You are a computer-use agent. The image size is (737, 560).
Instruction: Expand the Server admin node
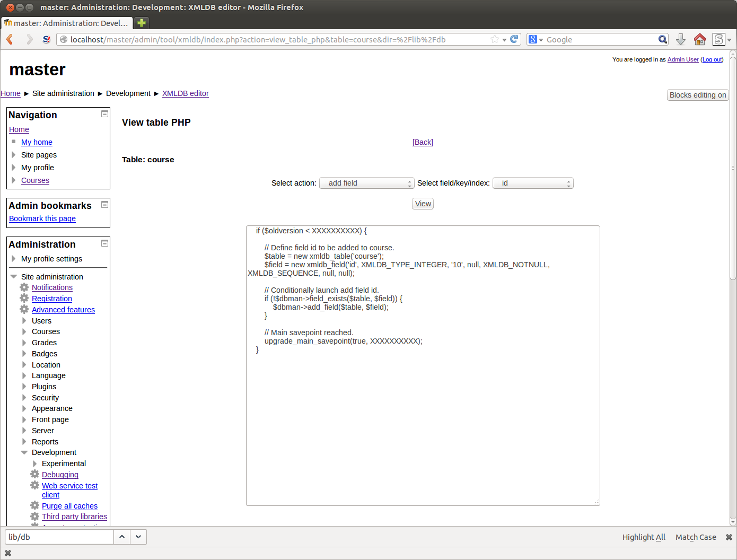point(24,431)
